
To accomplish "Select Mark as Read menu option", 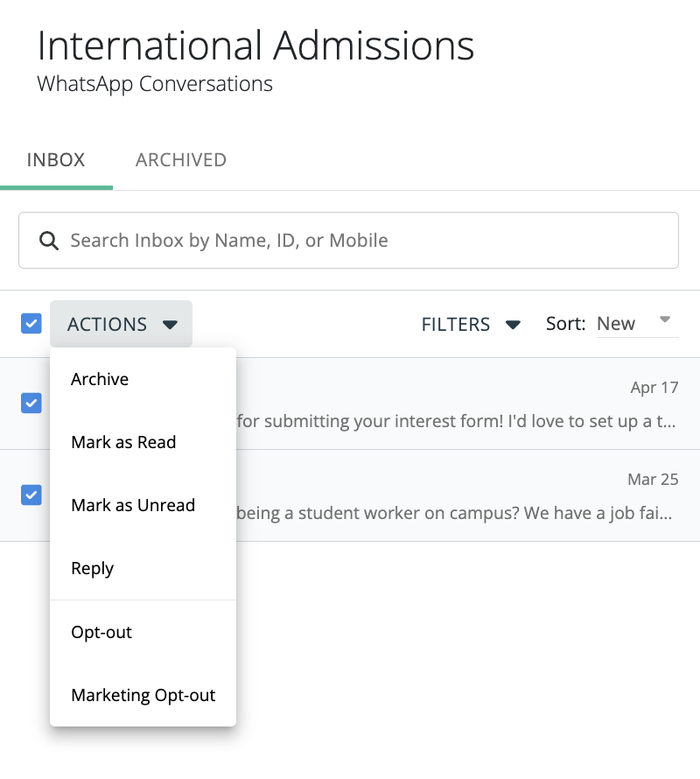I will [x=123, y=442].
